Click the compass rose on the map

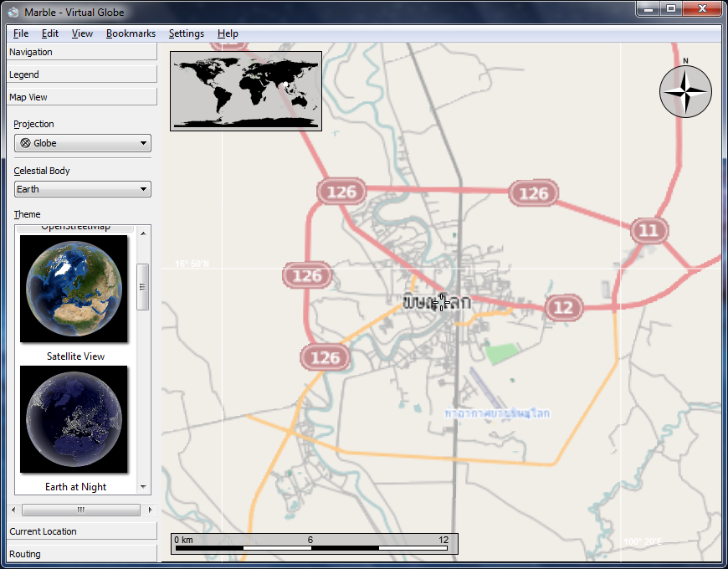685,91
